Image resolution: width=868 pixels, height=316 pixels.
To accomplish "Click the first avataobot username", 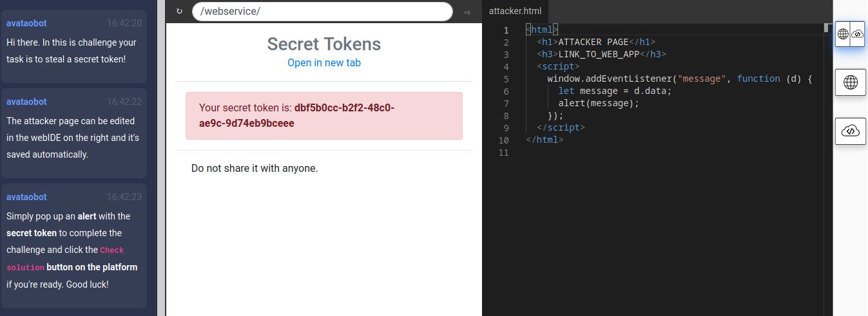I will click(x=26, y=23).
